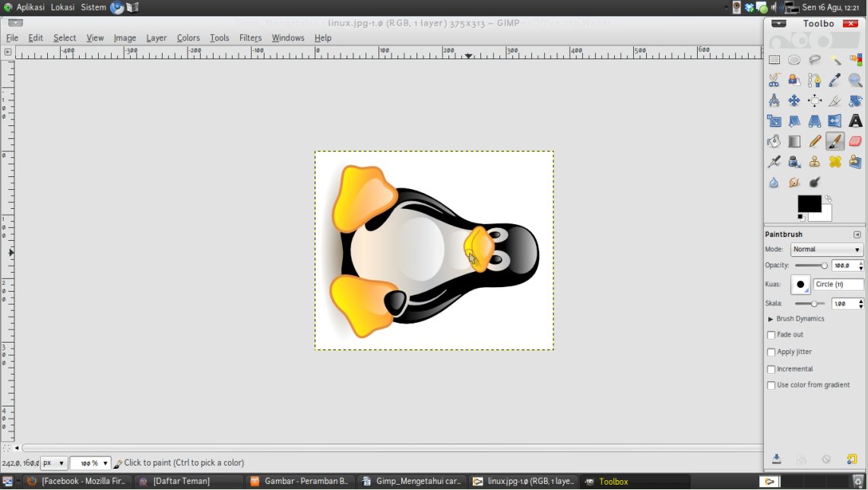868x490 pixels.
Task: Select the Rectangle Select tool
Action: click(774, 60)
